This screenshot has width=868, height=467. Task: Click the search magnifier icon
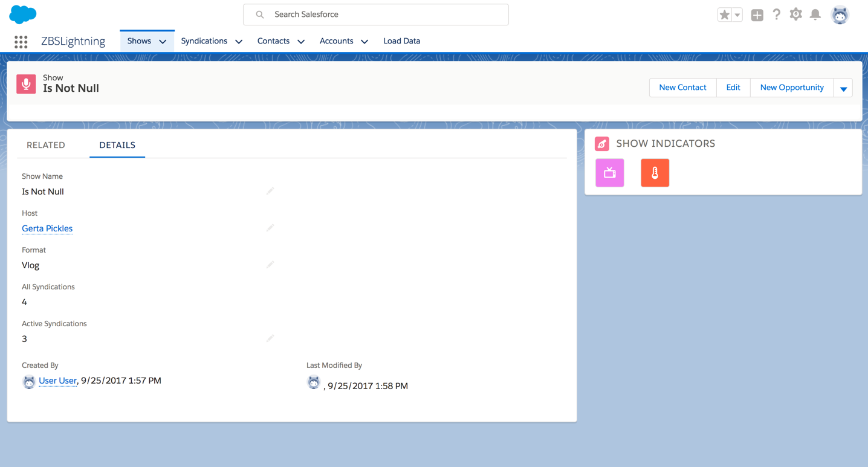tap(260, 14)
